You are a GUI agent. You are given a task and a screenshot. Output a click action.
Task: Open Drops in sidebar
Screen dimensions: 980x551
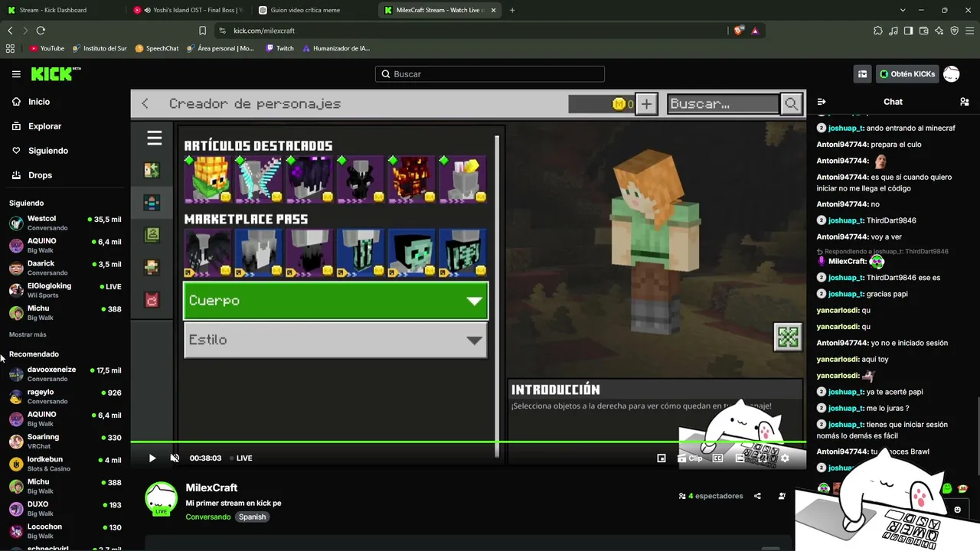point(40,175)
